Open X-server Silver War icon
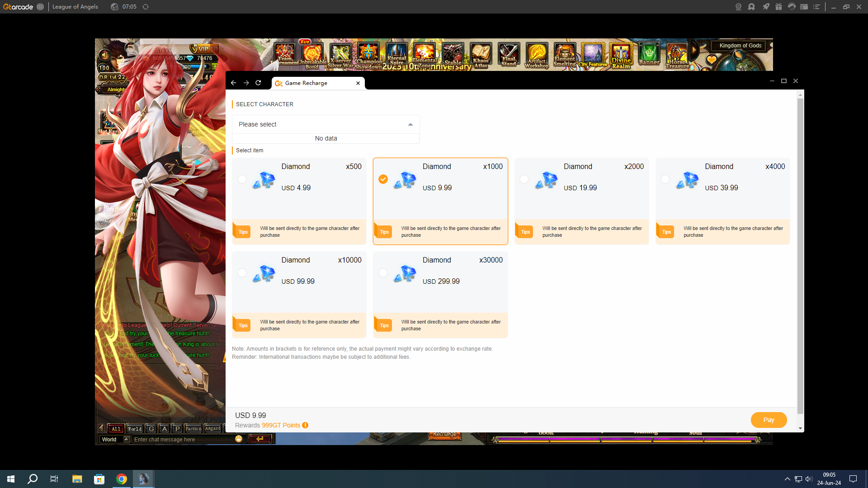The height and width of the screenshot is (488, 868). pyautogui.click(x=340, y=55)
